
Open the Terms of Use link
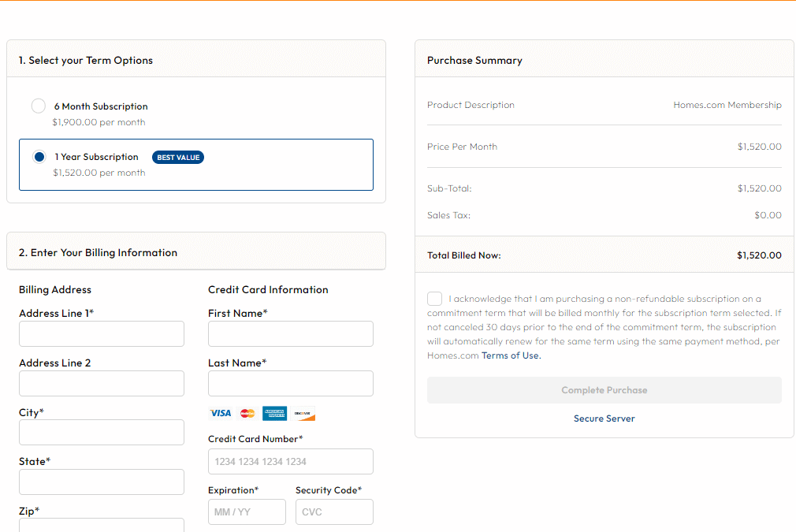point(511,355)
